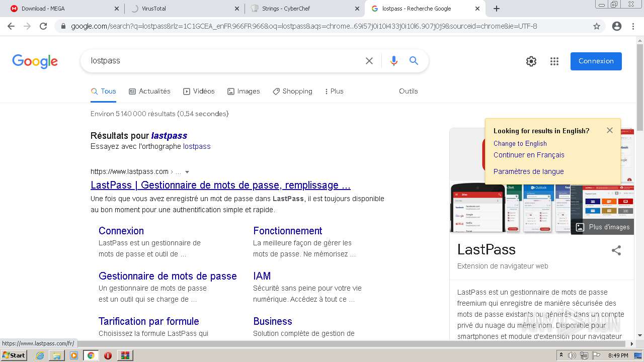Image resolution: width=644 pixels, height=362 pixels.
Task: Open the Google apps grid icon
Action: (x=554, y=61)
